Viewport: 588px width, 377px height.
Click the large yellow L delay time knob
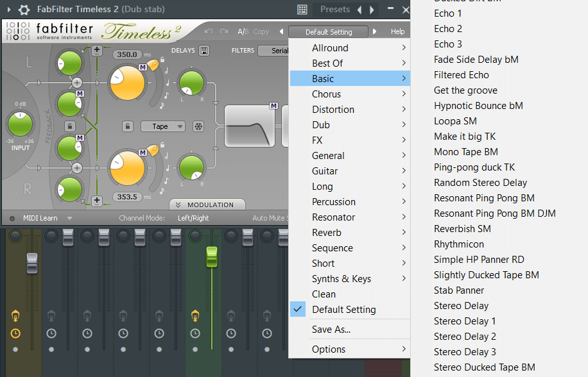(127, 83)
